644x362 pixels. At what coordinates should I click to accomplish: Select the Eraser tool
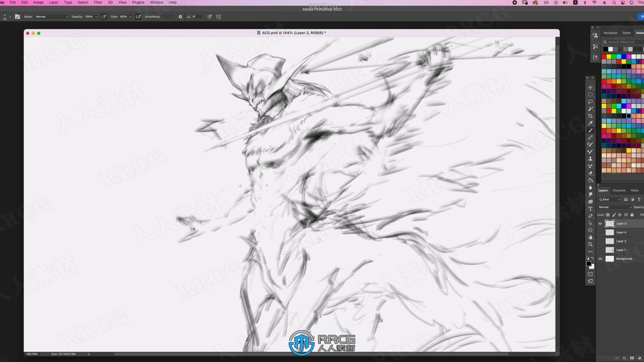[590, 173]
